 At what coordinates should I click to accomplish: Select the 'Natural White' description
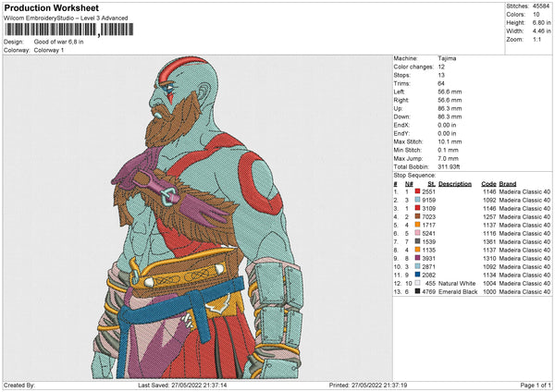(457, 284)
